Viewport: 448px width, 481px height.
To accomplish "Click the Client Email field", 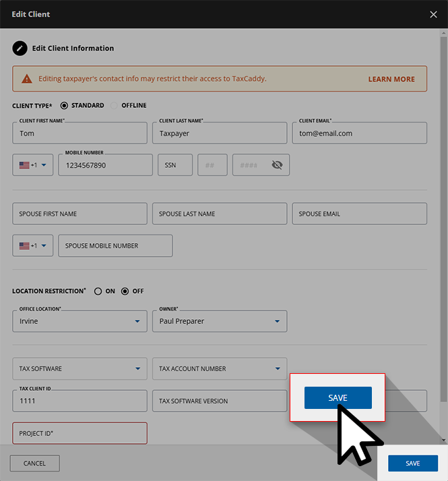I will point(360,133).
